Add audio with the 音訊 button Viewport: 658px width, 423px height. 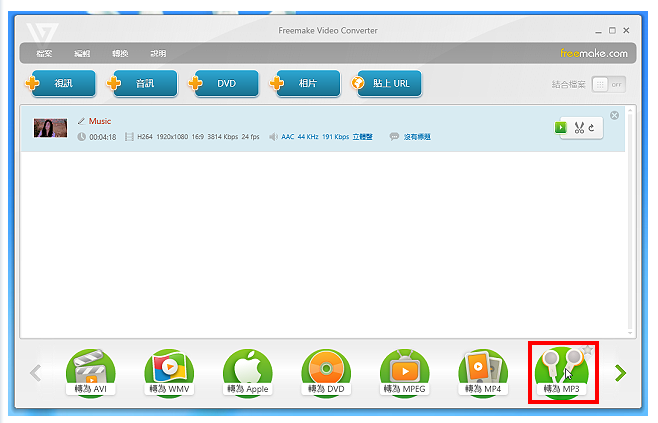[145, 83]
